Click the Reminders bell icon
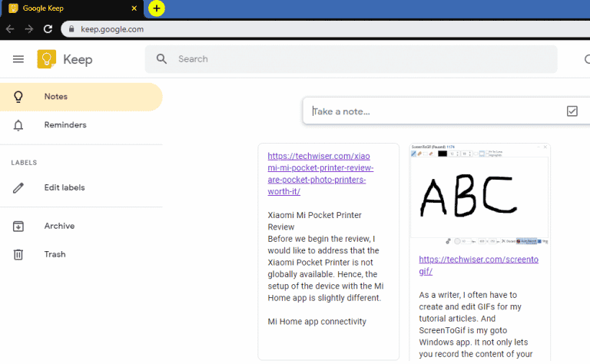590x364 pixels. click(x=18, y=125)
